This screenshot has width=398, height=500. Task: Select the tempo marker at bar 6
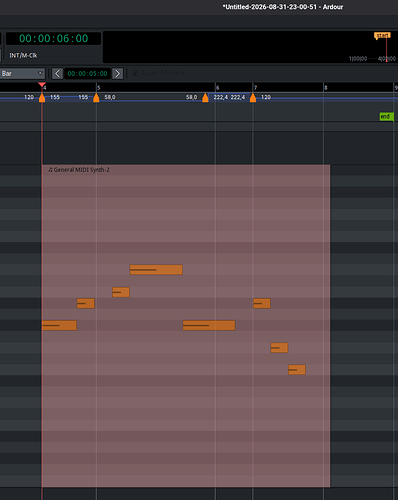click(x=205, y=98)
